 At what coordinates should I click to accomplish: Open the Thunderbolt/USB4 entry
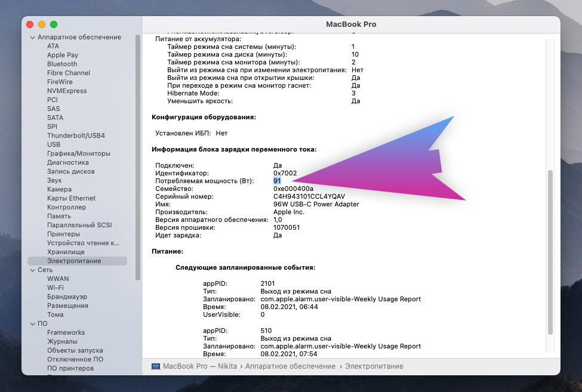tap(76, 135)
